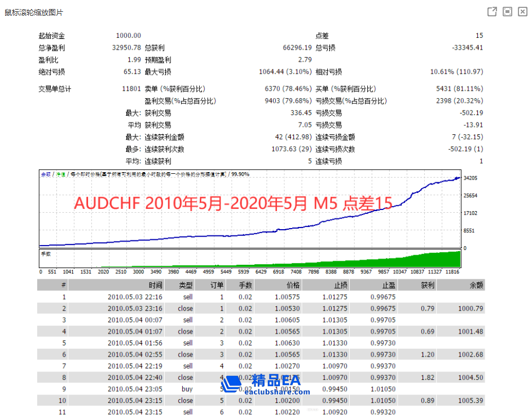Click the 类型 column header

pos(184,284)
